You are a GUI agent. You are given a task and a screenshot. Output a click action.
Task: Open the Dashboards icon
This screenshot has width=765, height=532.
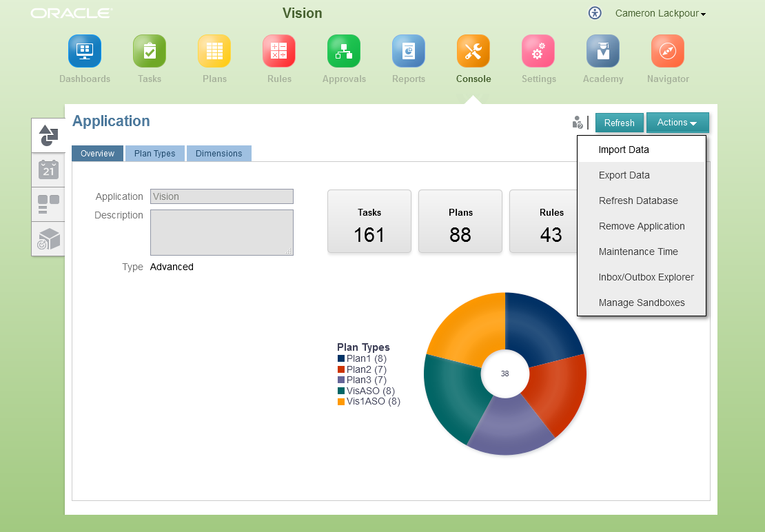[x=84, y=51]
